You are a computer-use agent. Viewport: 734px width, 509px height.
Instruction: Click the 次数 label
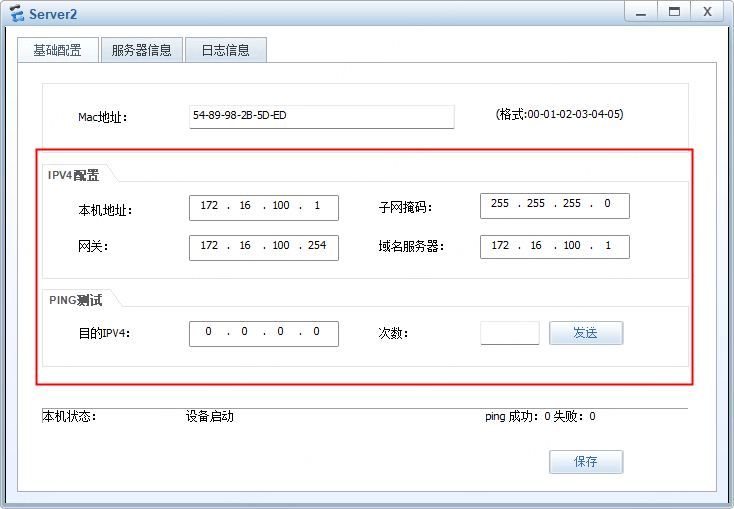click(x=393, y=333)
